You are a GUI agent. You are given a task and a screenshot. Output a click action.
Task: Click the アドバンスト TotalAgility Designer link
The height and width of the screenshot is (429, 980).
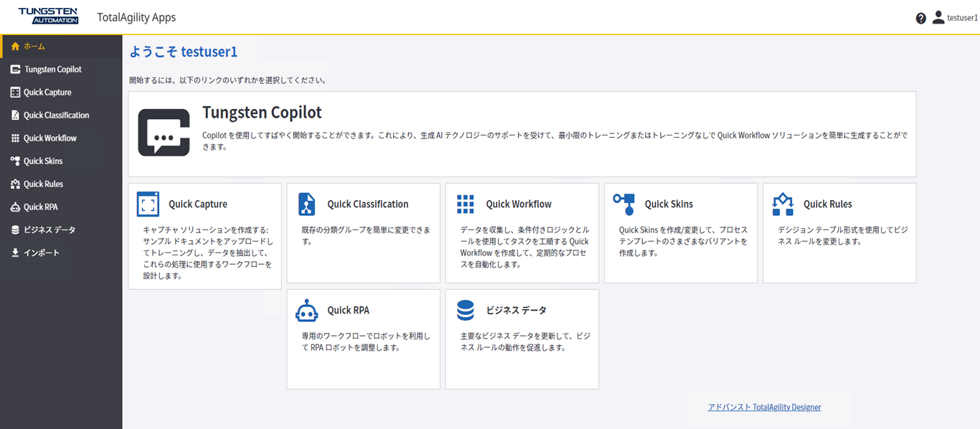click(x=764, y=407)
